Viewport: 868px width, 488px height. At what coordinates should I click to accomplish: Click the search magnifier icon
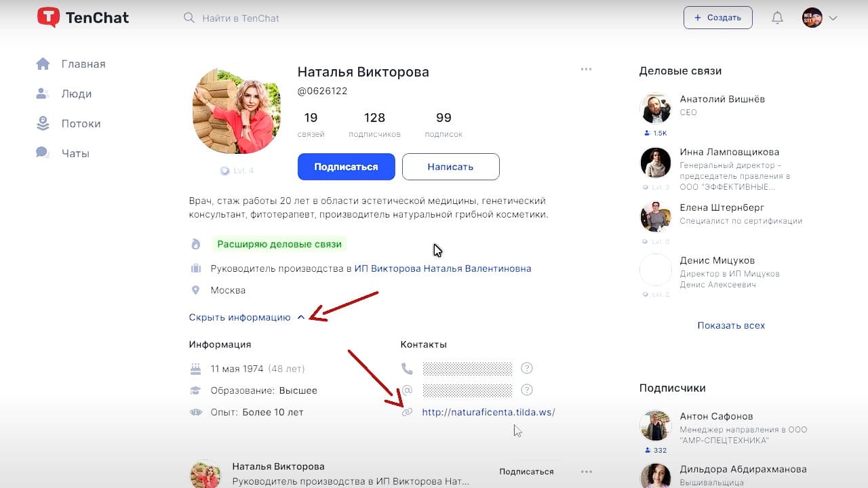click(189, 18)
